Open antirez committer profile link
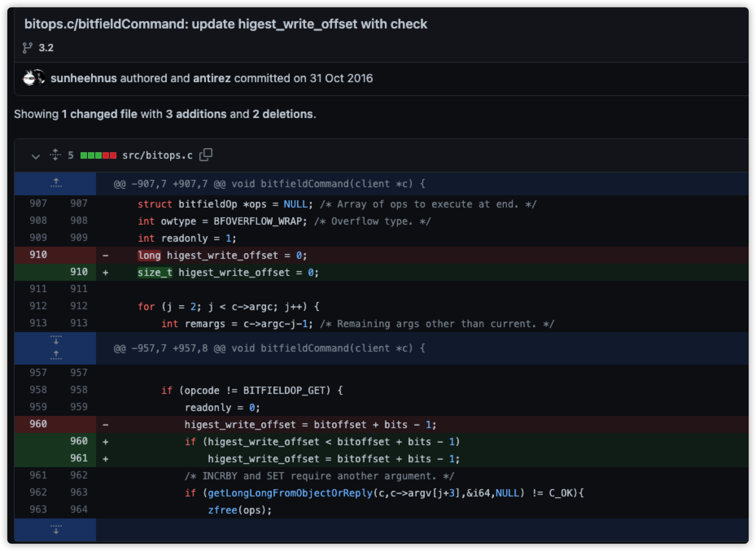This screenshot has width=756, height=551. [212, 78]
